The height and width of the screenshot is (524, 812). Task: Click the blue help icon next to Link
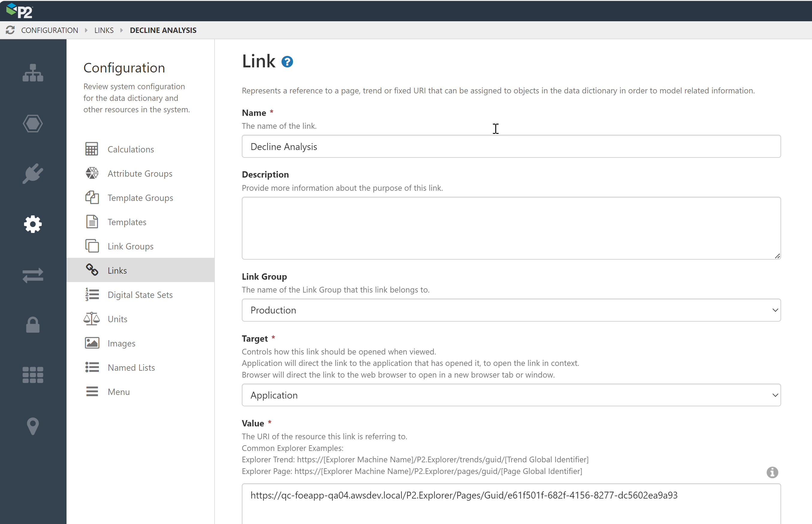tap(287, 62)
